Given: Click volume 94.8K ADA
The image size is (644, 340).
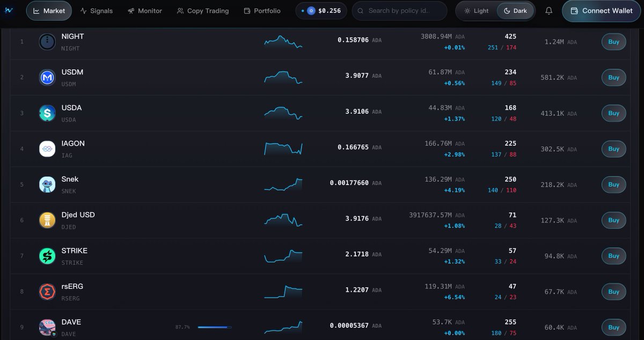Looking at the screenshot, I should pos(560,256).
